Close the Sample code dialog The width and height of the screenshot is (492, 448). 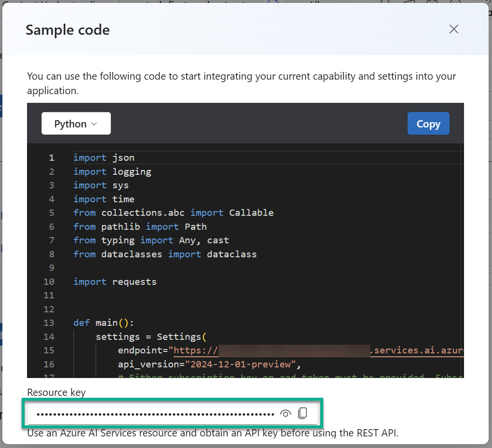pyautogui.click(x=454, y=29)
